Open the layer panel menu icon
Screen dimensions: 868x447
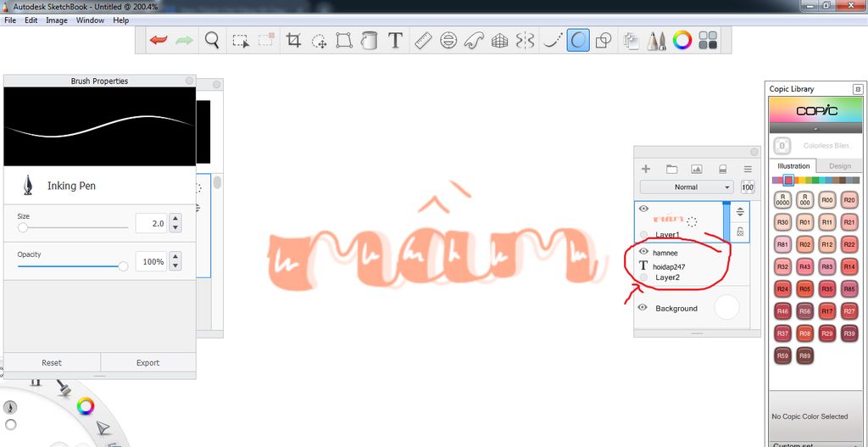(x=748, y=169)
